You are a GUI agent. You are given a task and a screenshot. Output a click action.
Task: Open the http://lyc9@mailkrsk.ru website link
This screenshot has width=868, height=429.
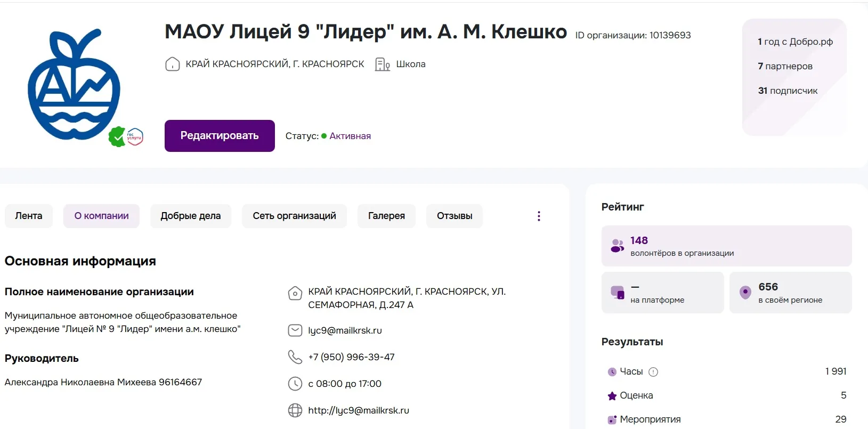pyautogui.click(x=359, y=410)
